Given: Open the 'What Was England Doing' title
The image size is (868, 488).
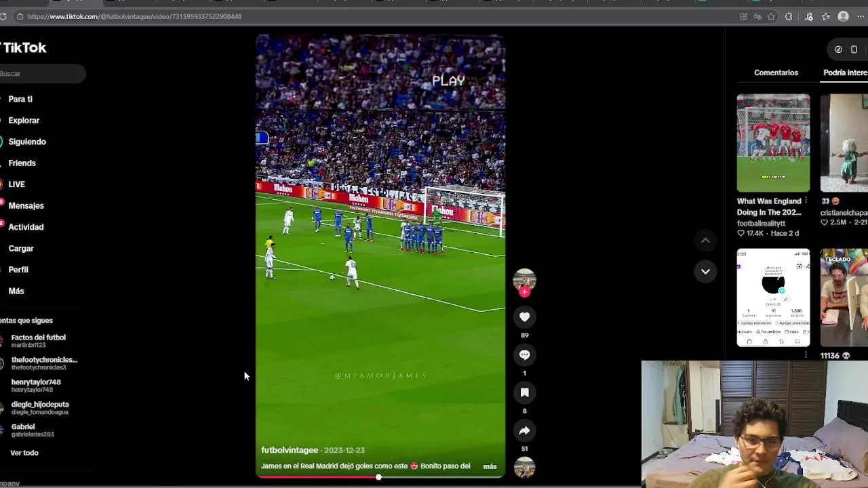Looking at the screenshot, I should (x=769, y=207).
